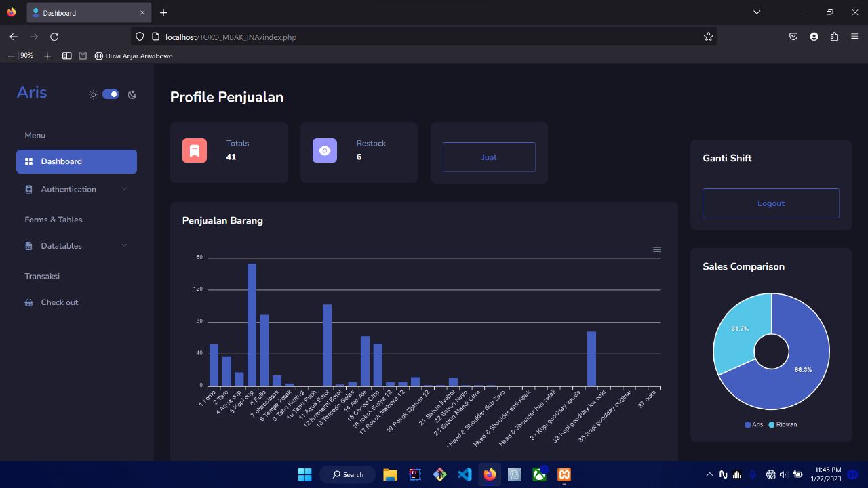Image resolution: width=868 pixels, height=488 pixels.
Task: Bookmark this page with star icon
Action: tap(708, 37)
